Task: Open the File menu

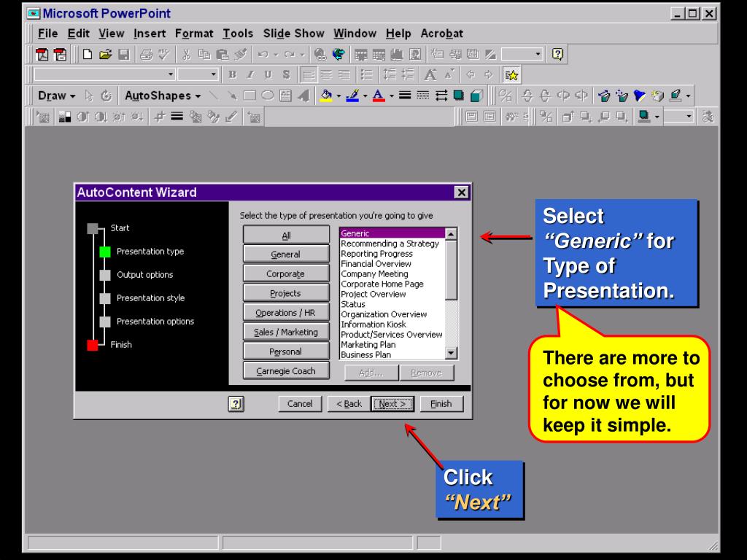Action: click(47, 34)
